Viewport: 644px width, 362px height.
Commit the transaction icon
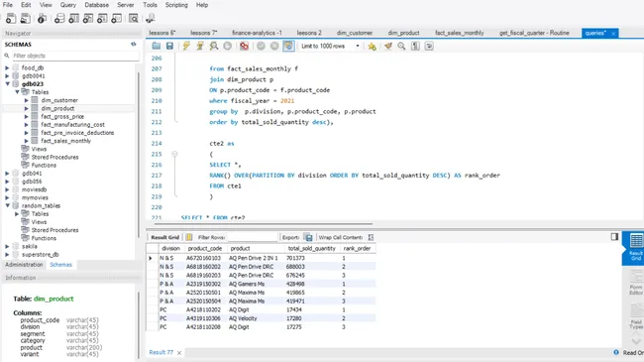[261, 46]
